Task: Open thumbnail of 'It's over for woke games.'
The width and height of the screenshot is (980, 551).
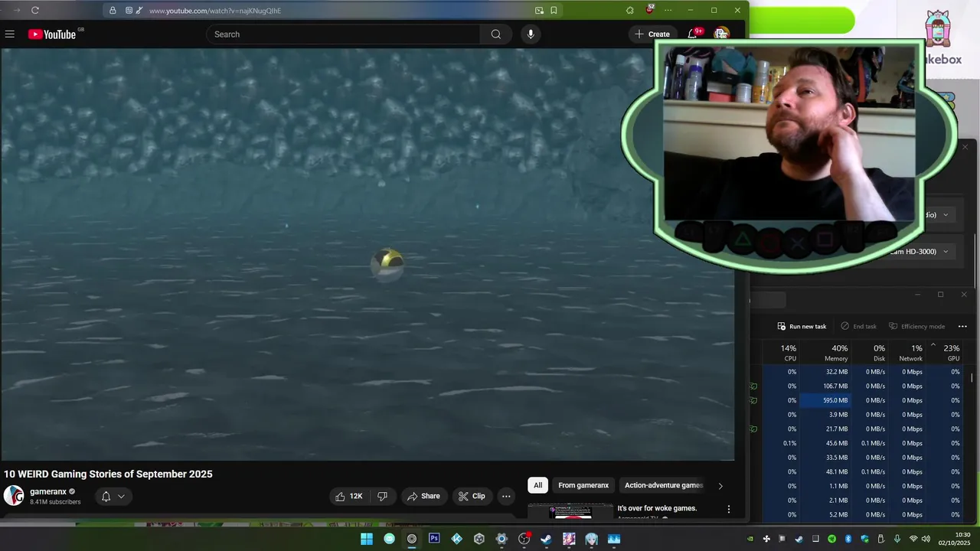Action: coord(570,511)
